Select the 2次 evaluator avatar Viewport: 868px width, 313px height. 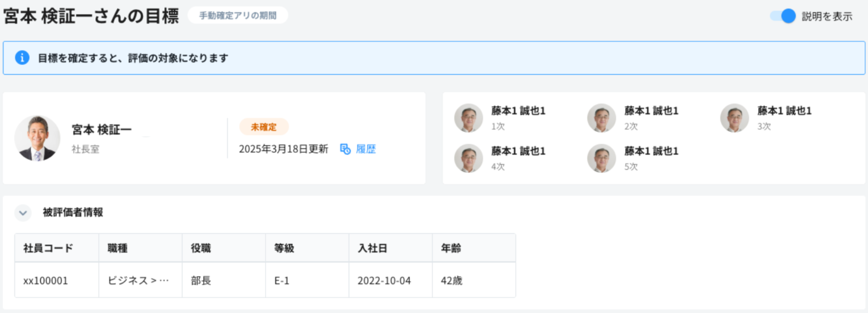601,117
